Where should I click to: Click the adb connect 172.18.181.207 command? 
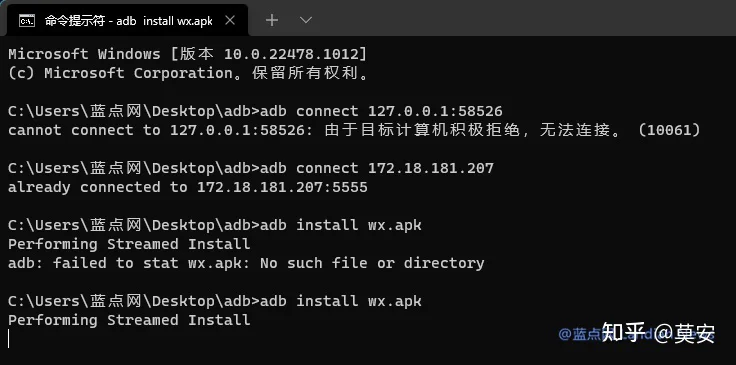coord(376,168)
